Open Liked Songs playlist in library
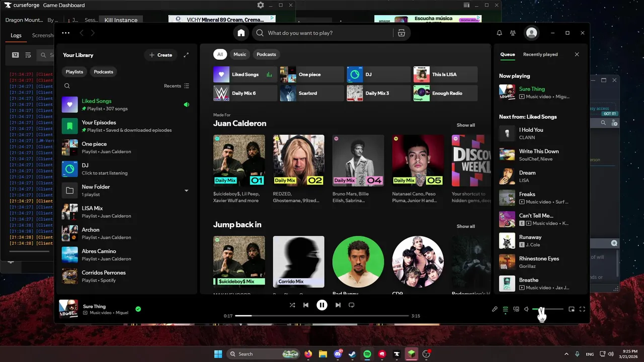Viewport: 644px width, 362px height. click(126, 105)
